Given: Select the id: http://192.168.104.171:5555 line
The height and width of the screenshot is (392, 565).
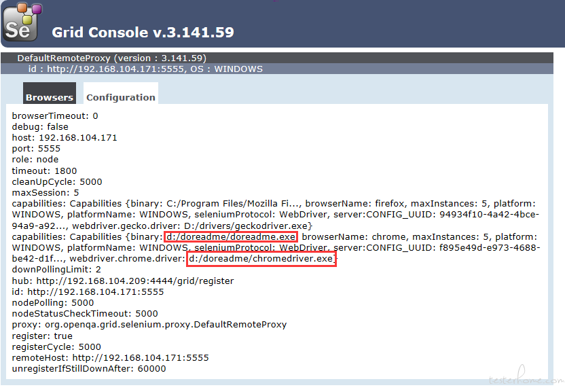Looking at the screenshot, I should click(x=88, y=291).
